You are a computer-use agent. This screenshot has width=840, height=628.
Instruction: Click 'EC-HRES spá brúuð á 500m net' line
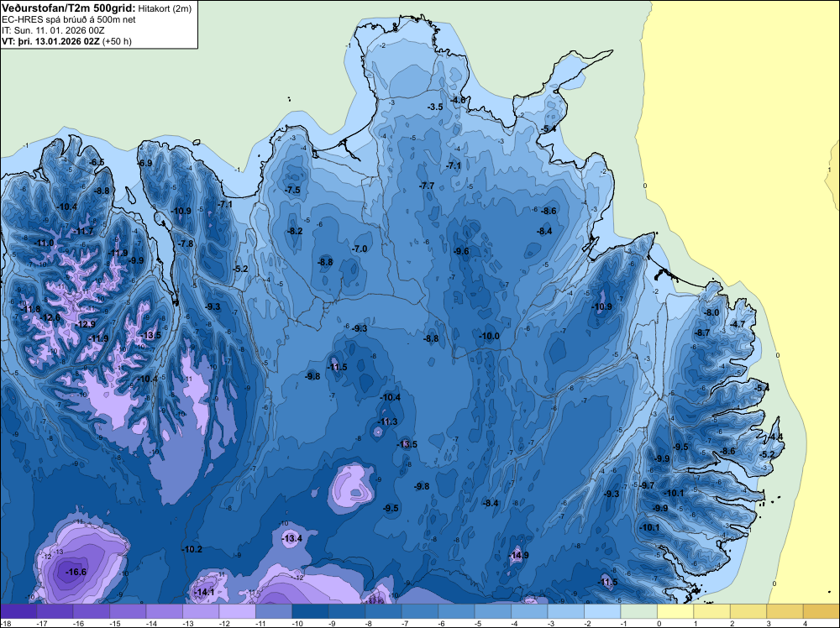click(69, 19)
